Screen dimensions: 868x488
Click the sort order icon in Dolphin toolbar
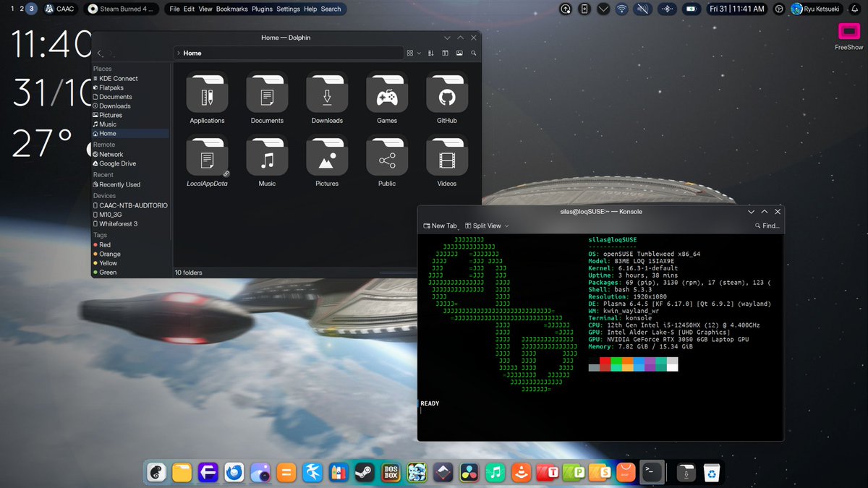(431, 53)
